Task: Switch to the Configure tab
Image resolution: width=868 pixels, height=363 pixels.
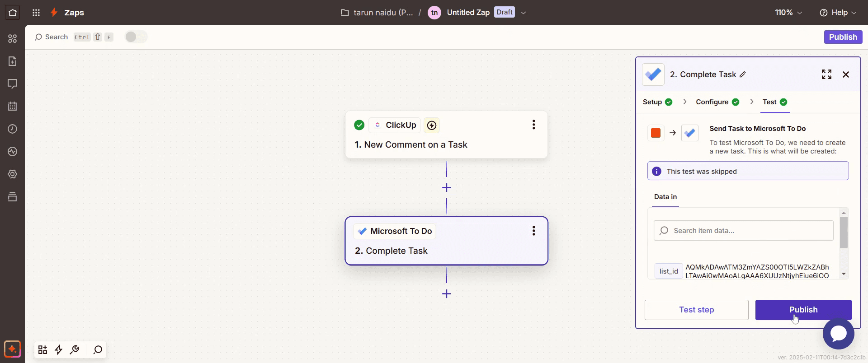Action: pos(717,102)
